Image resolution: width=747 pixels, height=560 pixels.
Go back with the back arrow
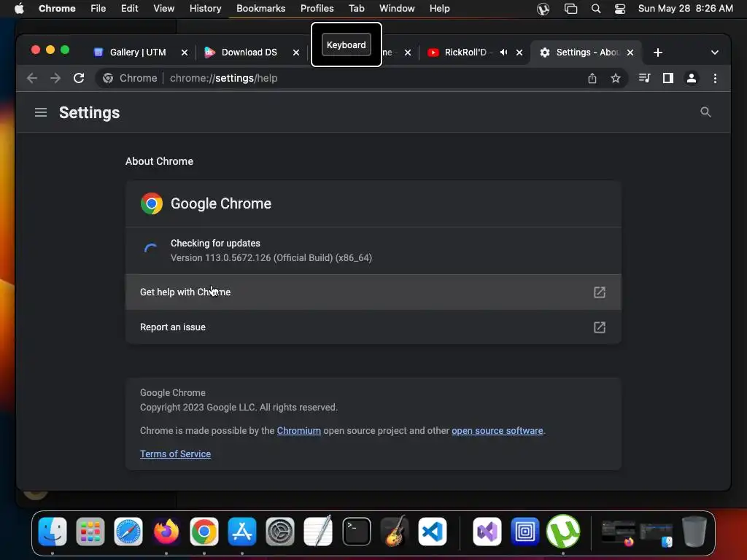[x=32, y=78]
